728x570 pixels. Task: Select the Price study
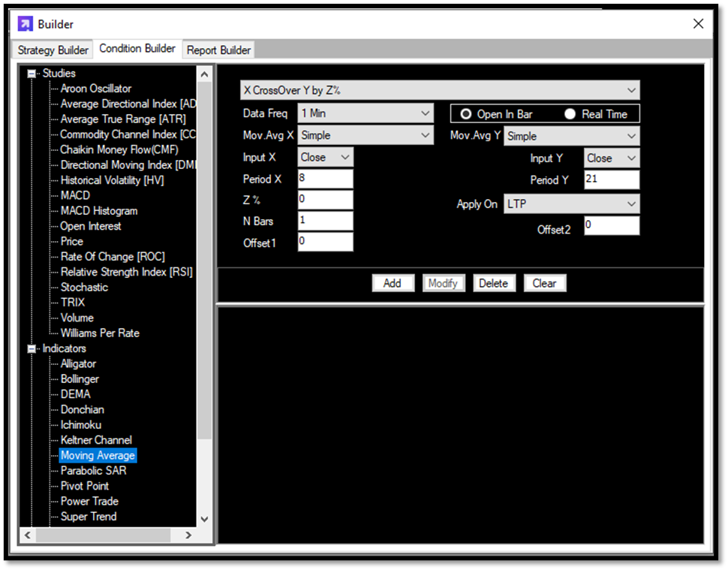(72, 242)
